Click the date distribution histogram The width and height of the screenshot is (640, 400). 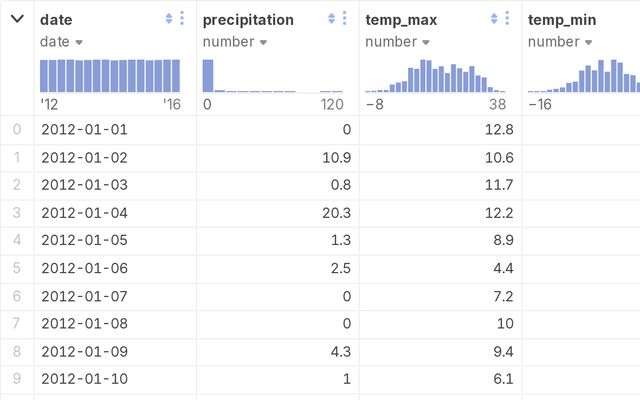(x=110, y=76)
